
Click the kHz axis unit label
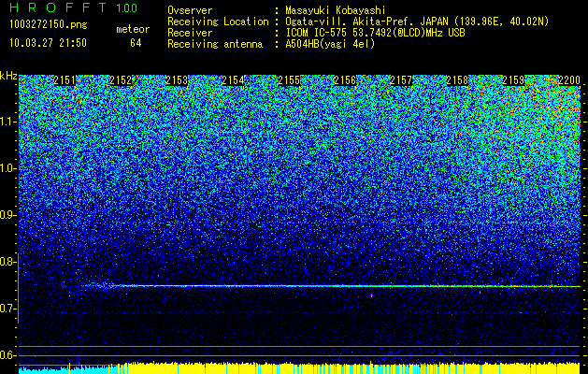pos(8,76)
